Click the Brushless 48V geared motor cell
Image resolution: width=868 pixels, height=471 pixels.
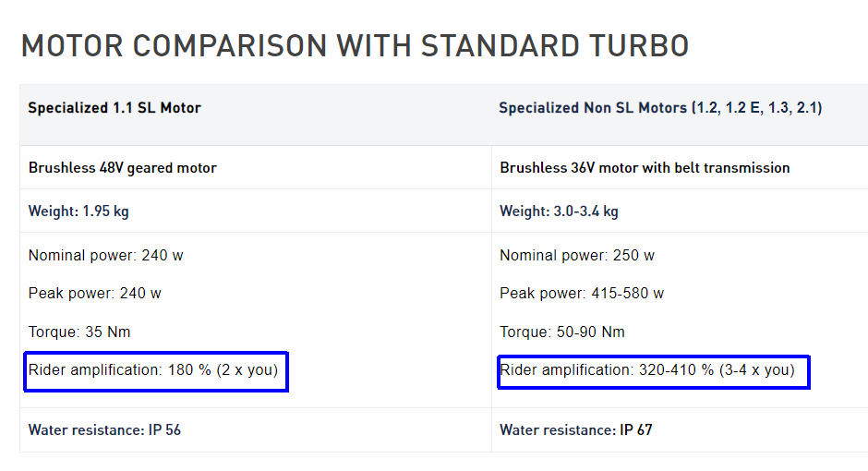[123, 168]
